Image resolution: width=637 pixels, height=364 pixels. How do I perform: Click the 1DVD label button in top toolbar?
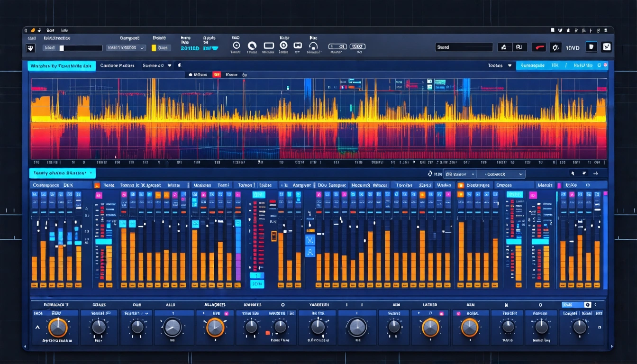coord(573,48)
